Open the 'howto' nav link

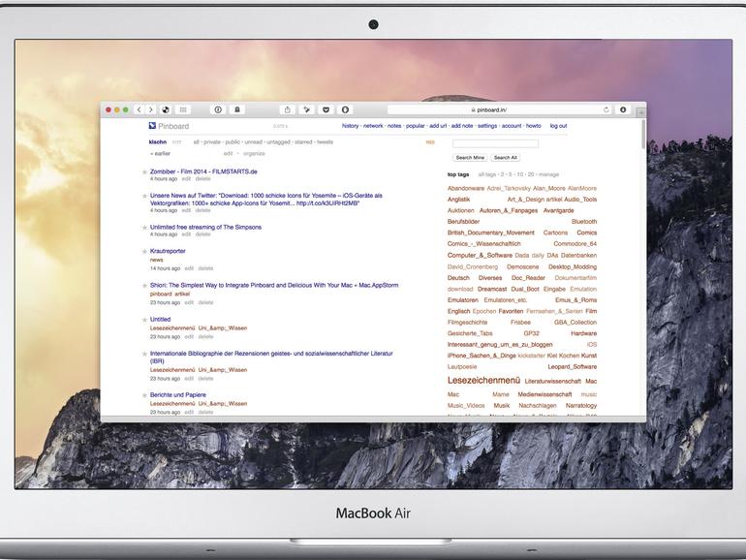pyautogui.click(x=533, y=126)
